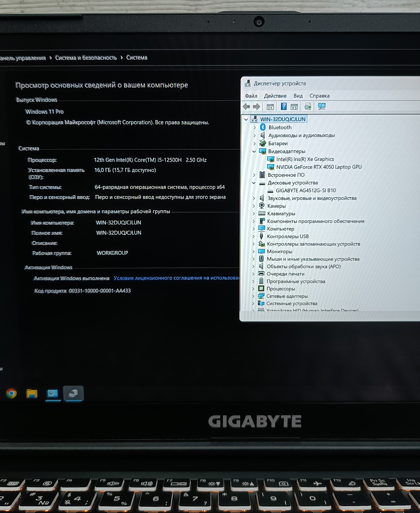The width and height of the screenshot is (420, 513).
Task: Click the WIN-32DUQJCJLUN value beside Имя компьютера
Action: click(119, 222)
